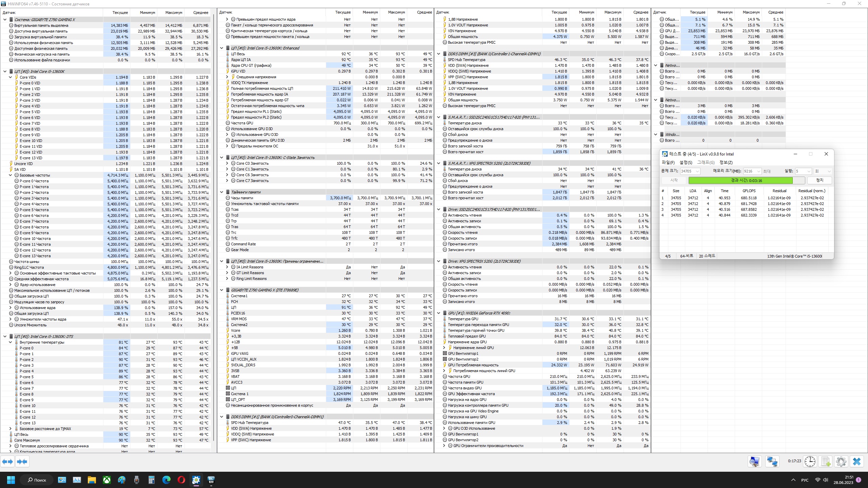Click the networked computers remote icon
This screenshot has height=488, width=868.
772,462
